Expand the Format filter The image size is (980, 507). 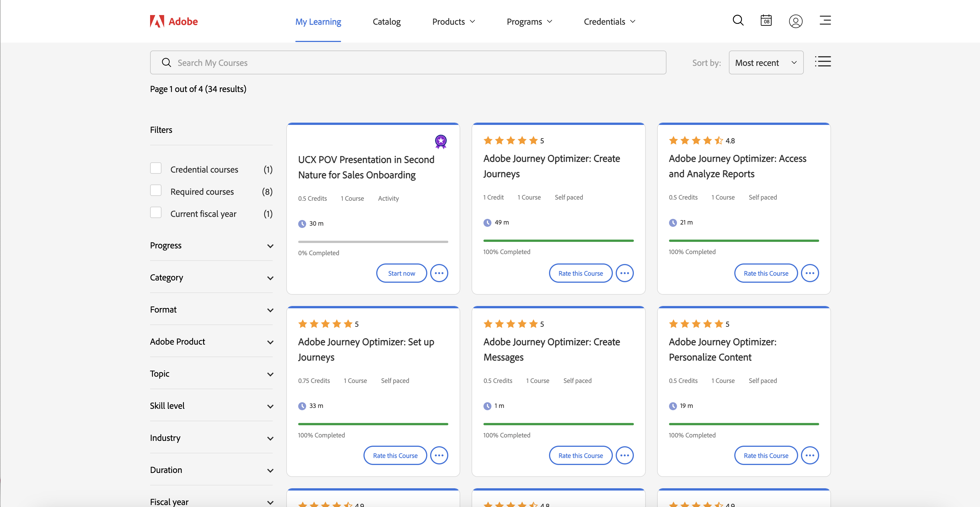(212, 309)
